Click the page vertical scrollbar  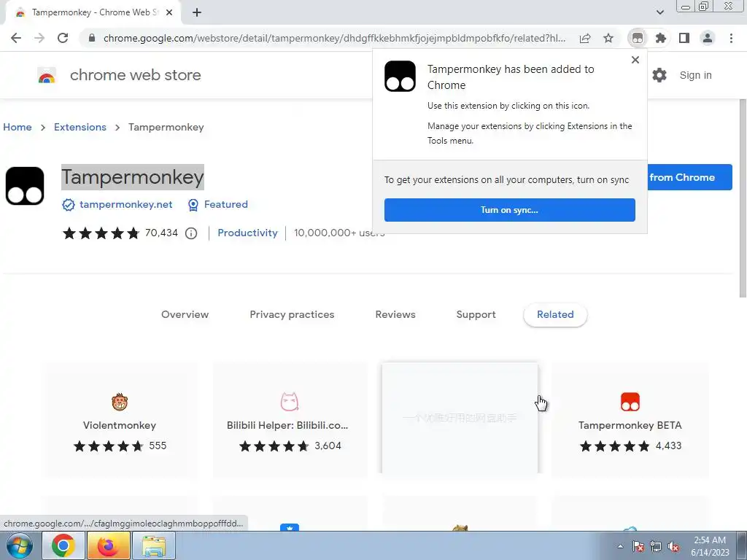pyautogui.click(x=743, y=198)
